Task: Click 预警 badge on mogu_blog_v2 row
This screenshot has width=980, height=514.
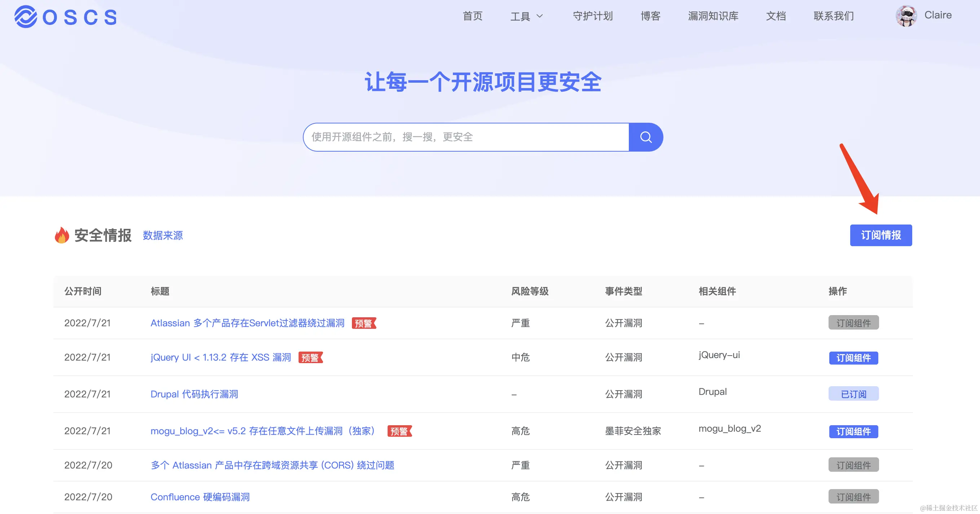Action: pos(399,431)
